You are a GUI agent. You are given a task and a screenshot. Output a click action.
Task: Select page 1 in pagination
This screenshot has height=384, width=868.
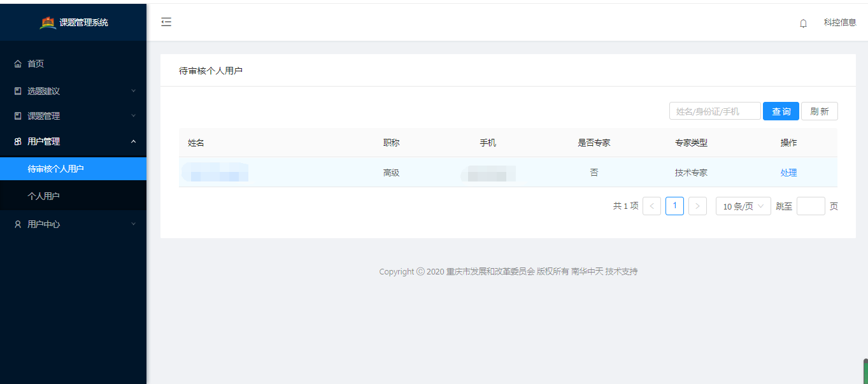pyautogui.click(x=674, y=206)
